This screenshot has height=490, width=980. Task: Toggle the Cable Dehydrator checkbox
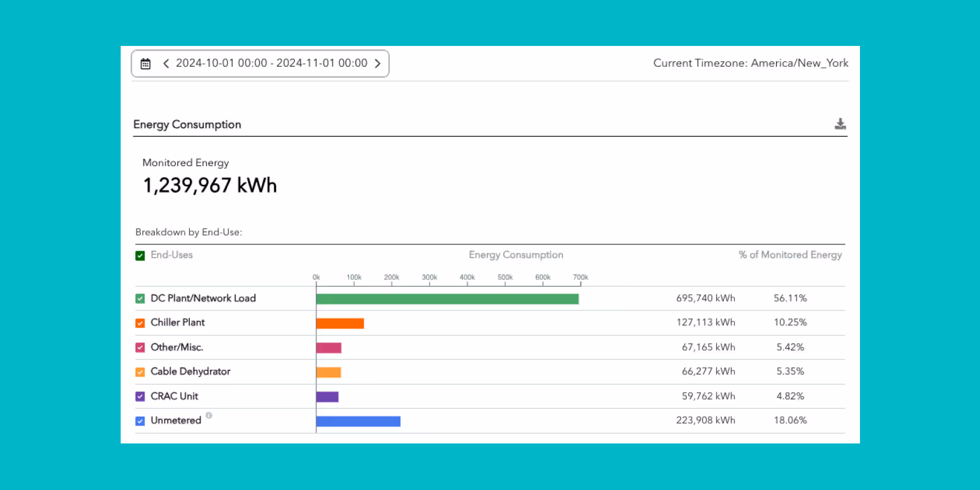(140, 372)
